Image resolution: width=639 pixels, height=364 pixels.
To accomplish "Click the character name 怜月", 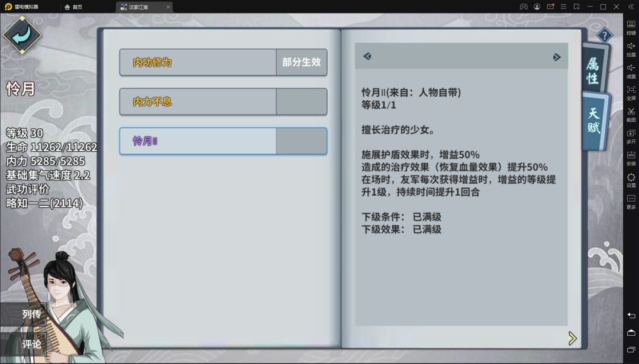I will 20,89.
